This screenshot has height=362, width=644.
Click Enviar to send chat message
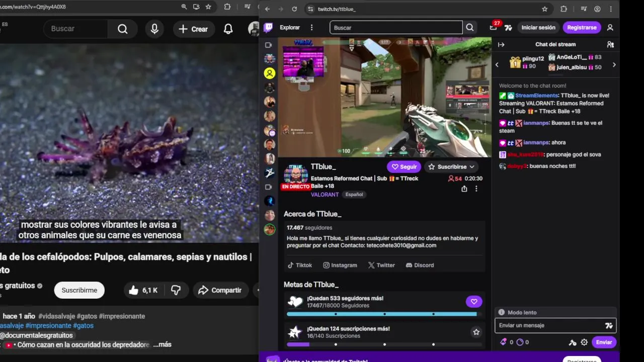(604, 342)
